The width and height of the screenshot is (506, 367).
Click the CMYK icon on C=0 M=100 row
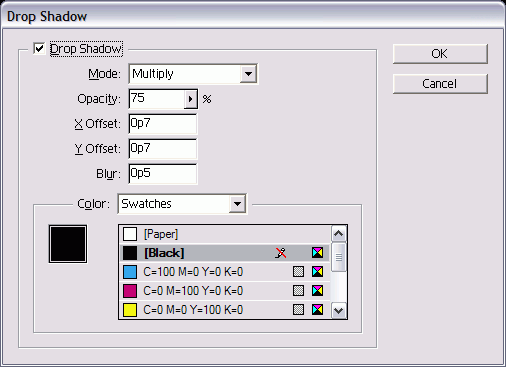317,291
